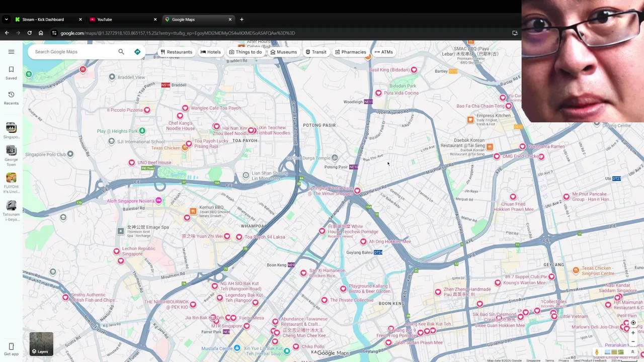Select the UNO Beef House pin
The height and width of the screenshot is (362, 644).
click(x=132, y=162)
